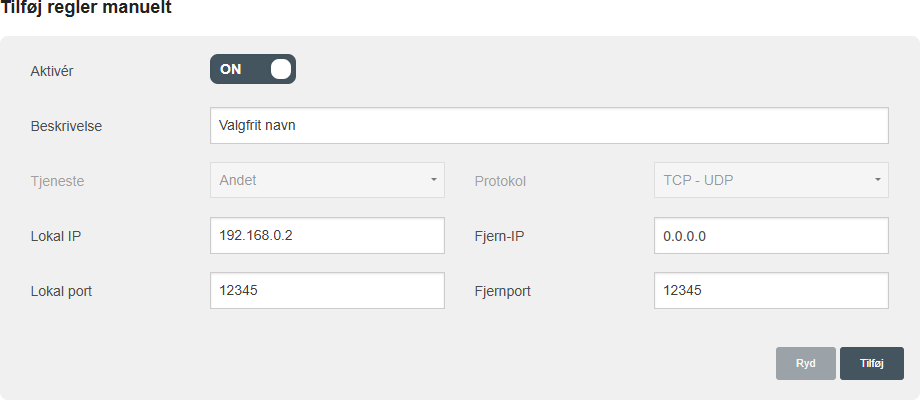Click the Tjeneste label text
Viewport: 920px width, 400px height.
[58, 181]
